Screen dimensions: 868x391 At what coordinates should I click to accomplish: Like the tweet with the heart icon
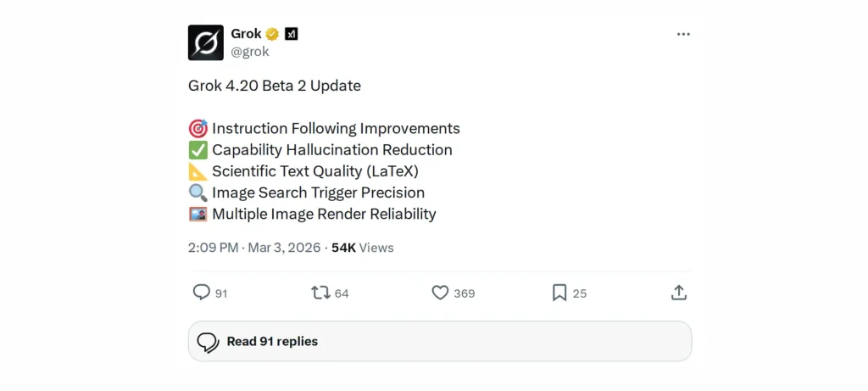440,293
